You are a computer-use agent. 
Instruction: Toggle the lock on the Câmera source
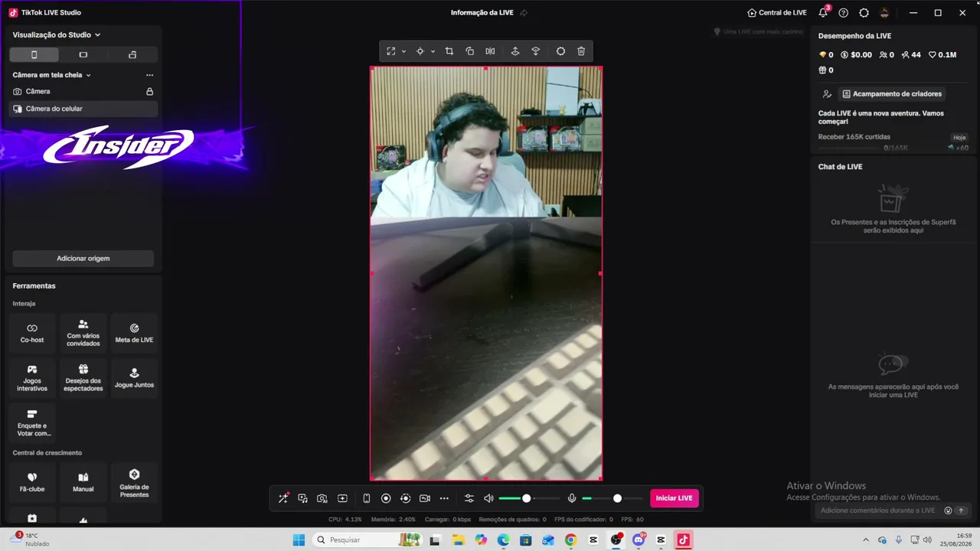pos(150,92)
